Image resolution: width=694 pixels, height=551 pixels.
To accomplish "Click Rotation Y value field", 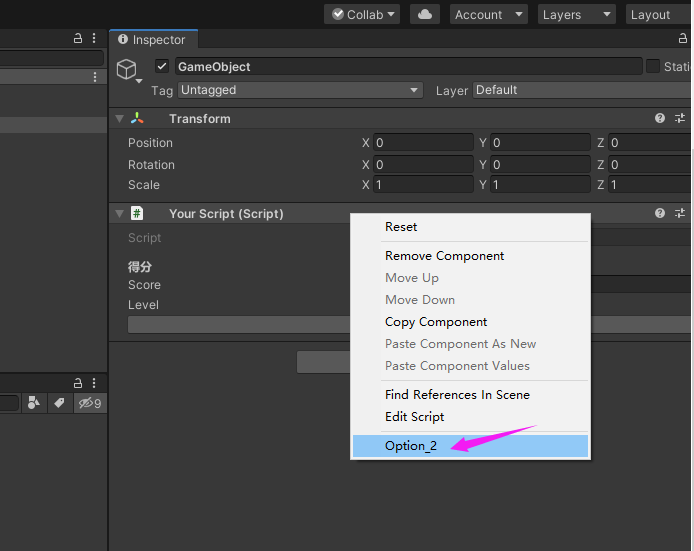I will click(x=540, y=165).
